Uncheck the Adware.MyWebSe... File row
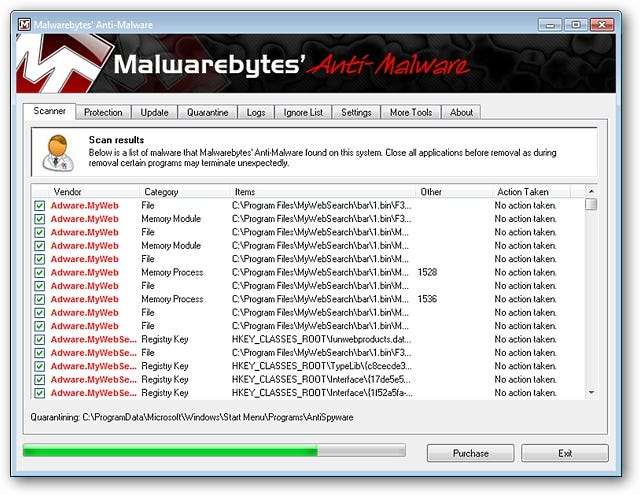 [x=40, y=353]
